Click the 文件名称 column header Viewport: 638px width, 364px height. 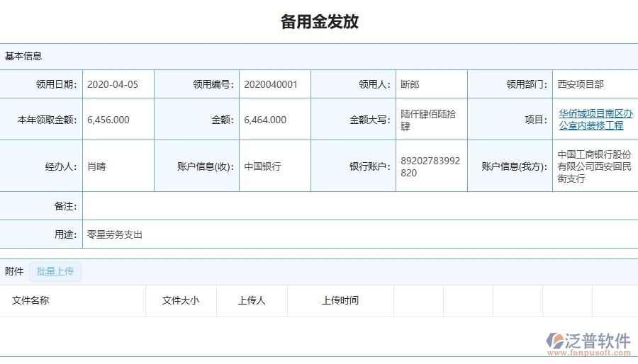[x=30, y=300]
